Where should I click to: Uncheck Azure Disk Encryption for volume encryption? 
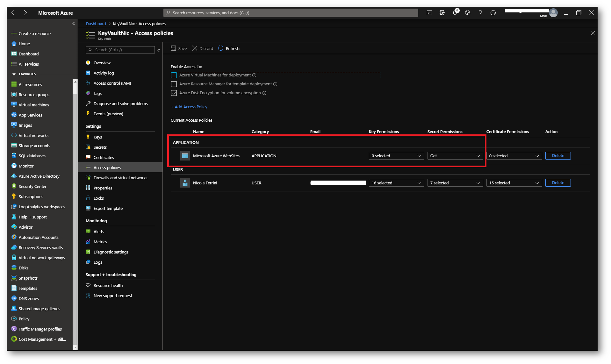point(174,93)
